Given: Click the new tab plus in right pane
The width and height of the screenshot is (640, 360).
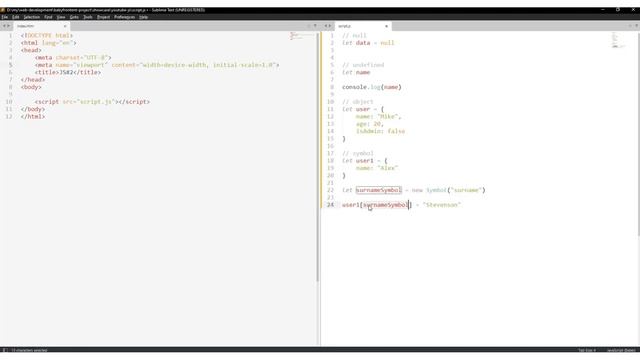Looking at the screenshot, I should pyautogui.click(x=630, y=26).
